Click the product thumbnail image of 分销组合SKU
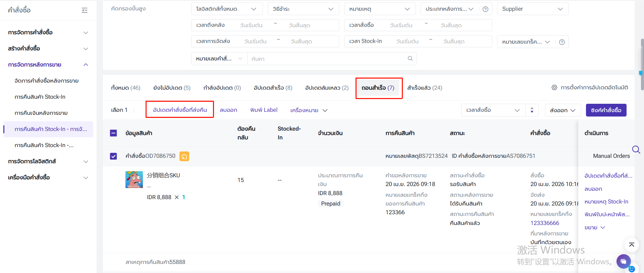 (x=134, y=180)
